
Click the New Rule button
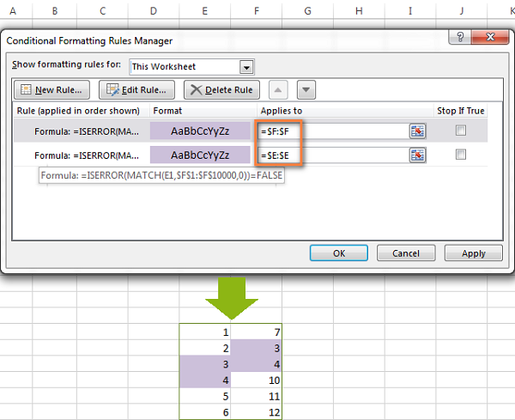tap(51, 89)
